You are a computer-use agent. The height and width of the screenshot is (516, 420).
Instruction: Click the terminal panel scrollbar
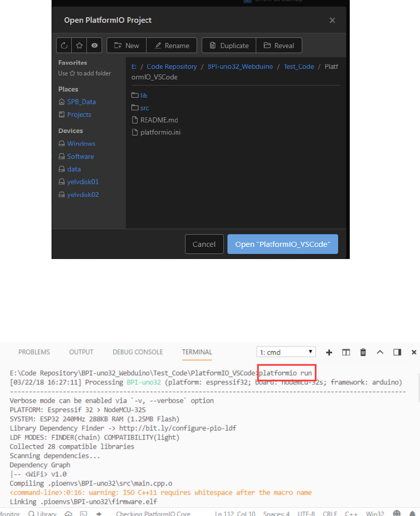[x=418, y=389]
